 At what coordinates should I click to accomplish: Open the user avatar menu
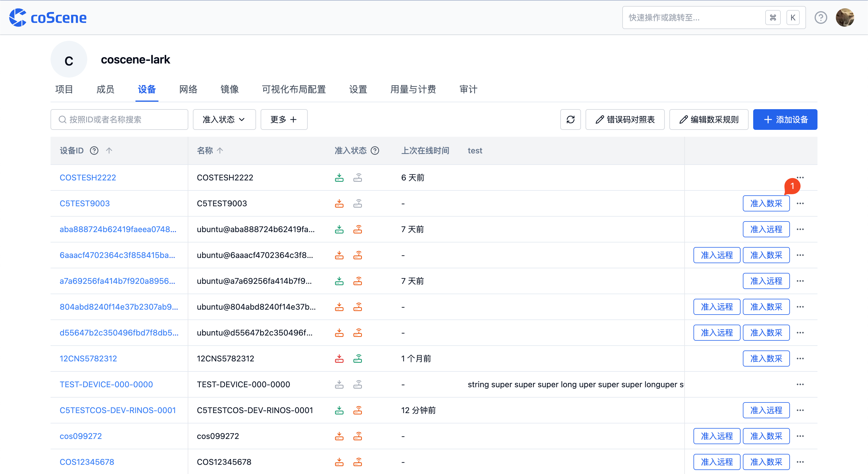pyautogui.click(x=845, y=18)
